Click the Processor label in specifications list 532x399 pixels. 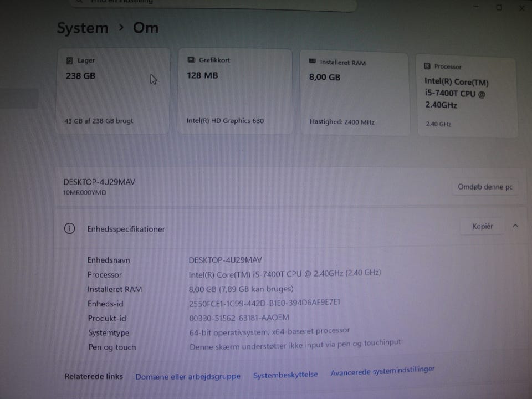point(105,275)
